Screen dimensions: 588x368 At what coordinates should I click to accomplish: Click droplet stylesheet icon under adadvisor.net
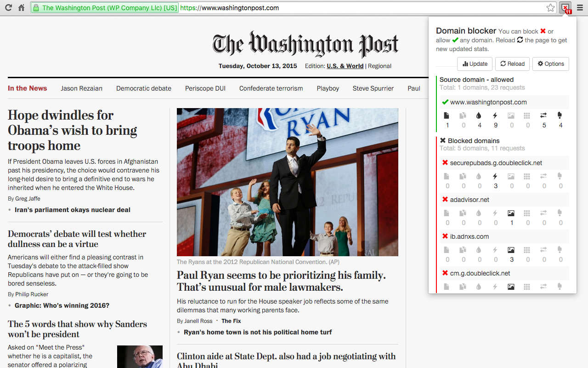coord(479,213)
